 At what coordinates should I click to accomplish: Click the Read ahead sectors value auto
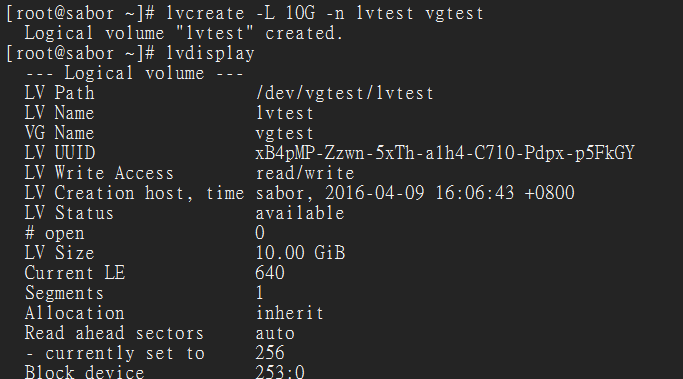(x=275, y=333)
